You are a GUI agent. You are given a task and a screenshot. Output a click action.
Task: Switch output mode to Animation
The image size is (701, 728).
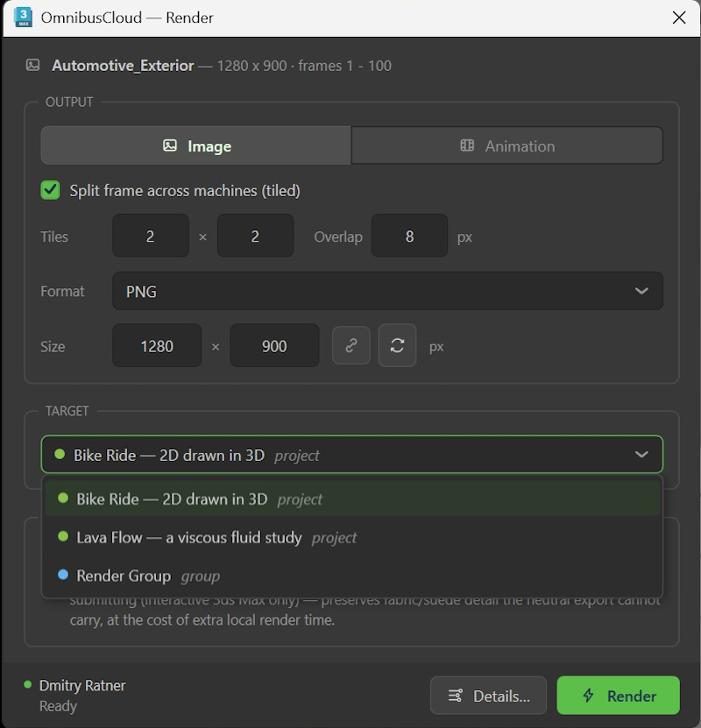(x=507, y=145)
